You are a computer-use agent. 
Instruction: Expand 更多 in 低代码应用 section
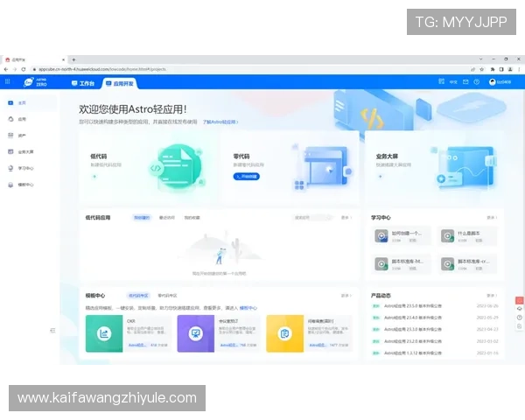pos(346,218)
